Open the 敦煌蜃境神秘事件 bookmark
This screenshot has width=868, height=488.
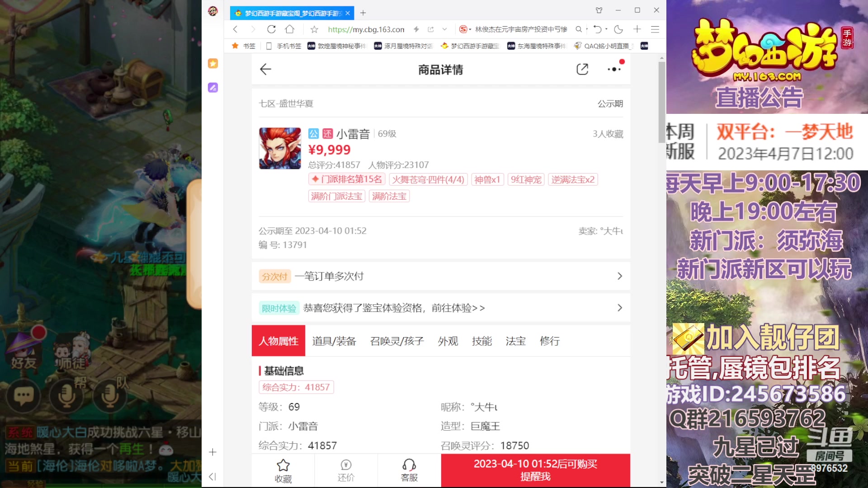click(337, 46)
